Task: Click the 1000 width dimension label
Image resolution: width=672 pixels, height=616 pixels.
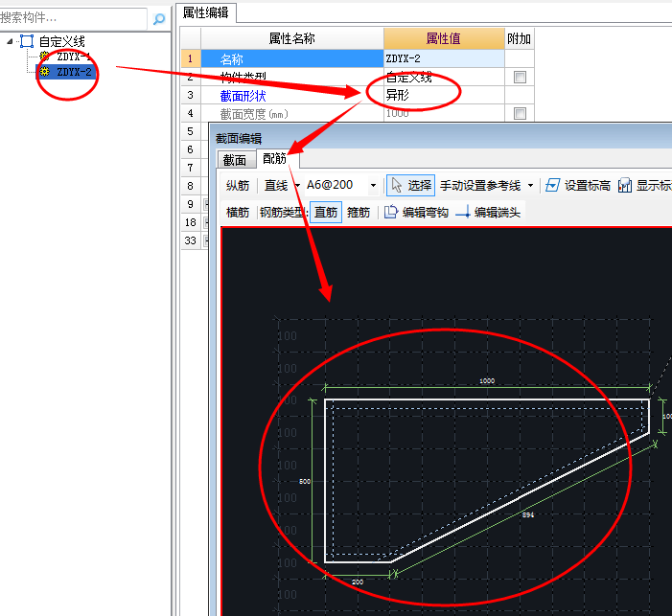Action: click(487, 381)
